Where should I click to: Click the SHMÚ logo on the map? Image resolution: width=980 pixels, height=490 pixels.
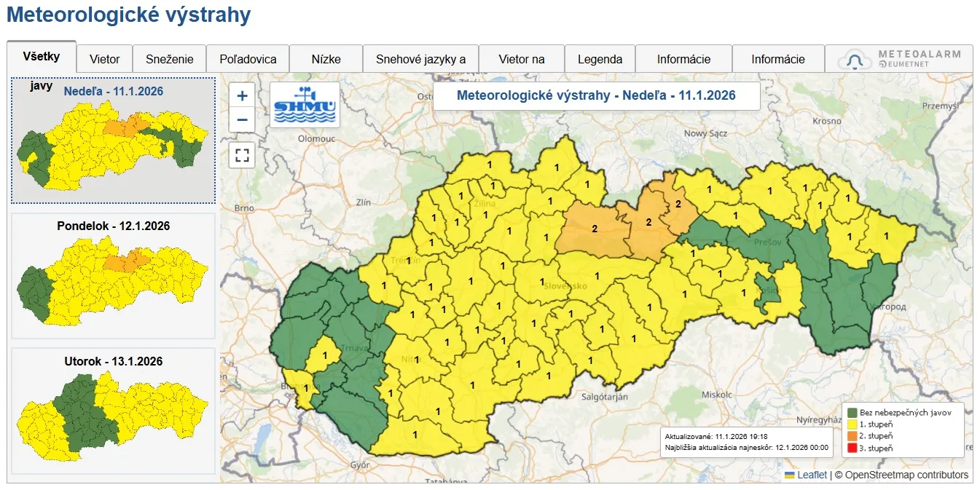coord(304,105)
